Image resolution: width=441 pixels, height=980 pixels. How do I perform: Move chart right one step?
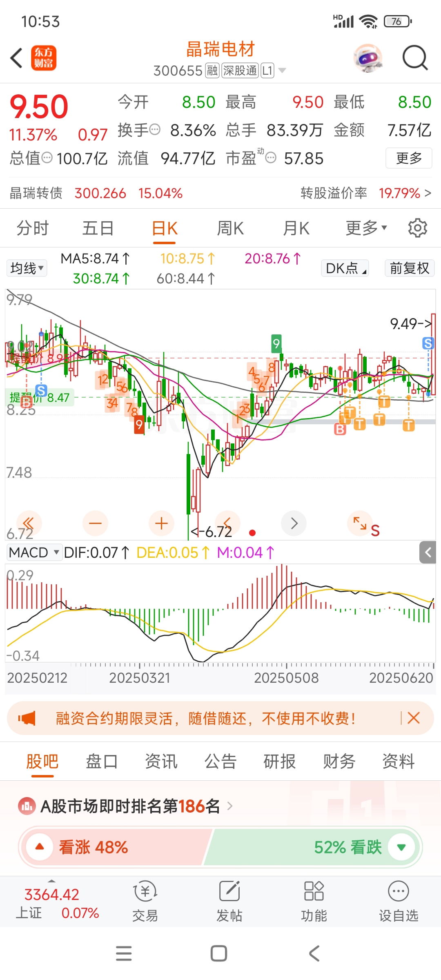pyautogui.click(x=294, y=523)
